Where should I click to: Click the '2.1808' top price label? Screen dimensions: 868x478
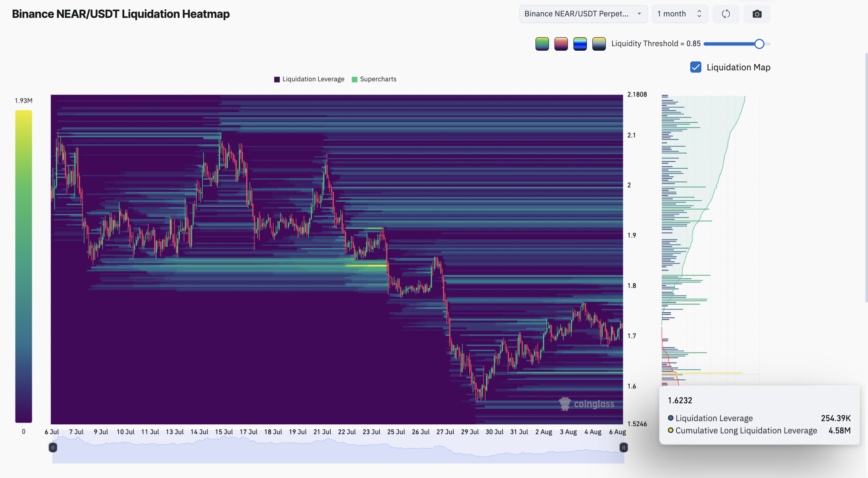tap(637, 95)
